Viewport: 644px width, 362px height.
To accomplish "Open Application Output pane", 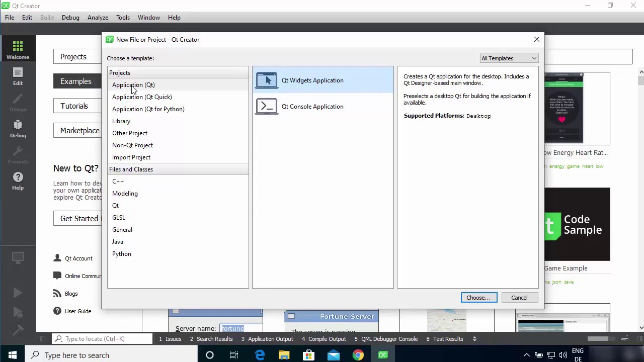I will click(267, 339).
